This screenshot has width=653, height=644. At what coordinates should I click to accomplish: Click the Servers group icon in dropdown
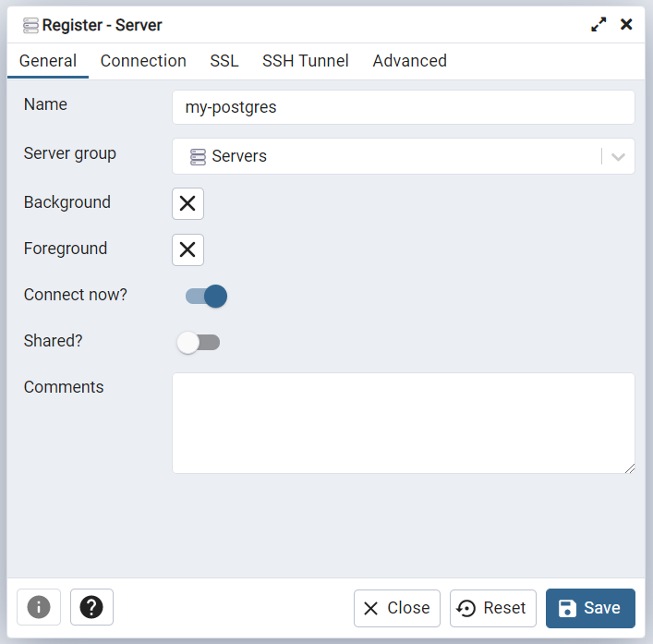tap(198, 157)
